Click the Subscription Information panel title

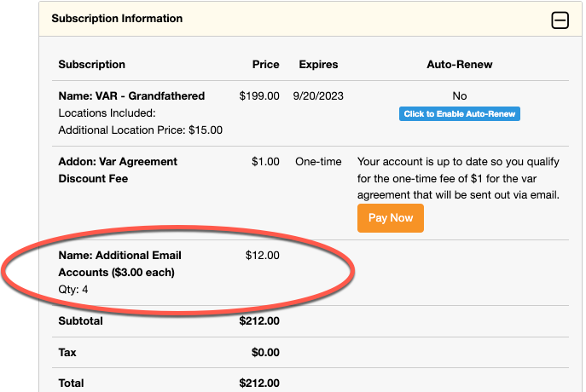(x=117, y=18)
